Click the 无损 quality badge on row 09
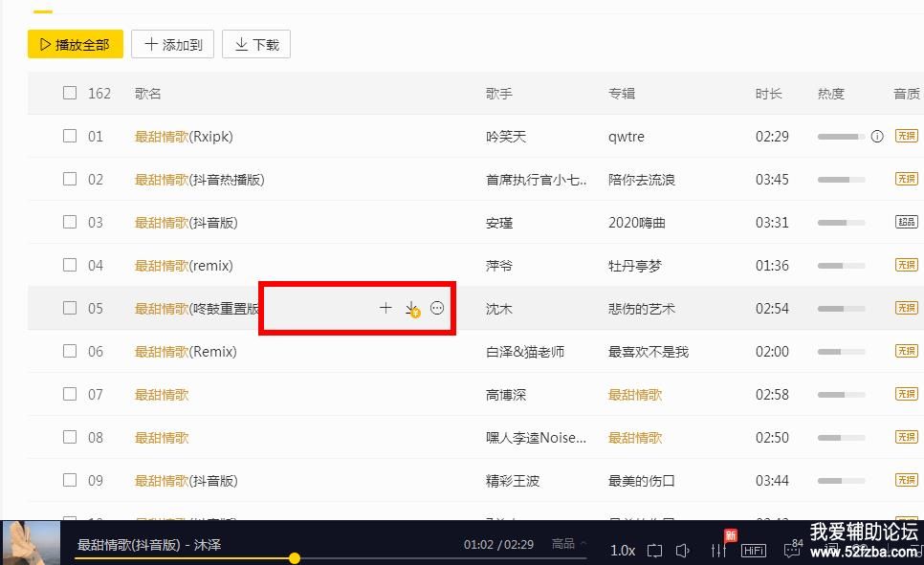924x565 pixels. pos(907,480)
